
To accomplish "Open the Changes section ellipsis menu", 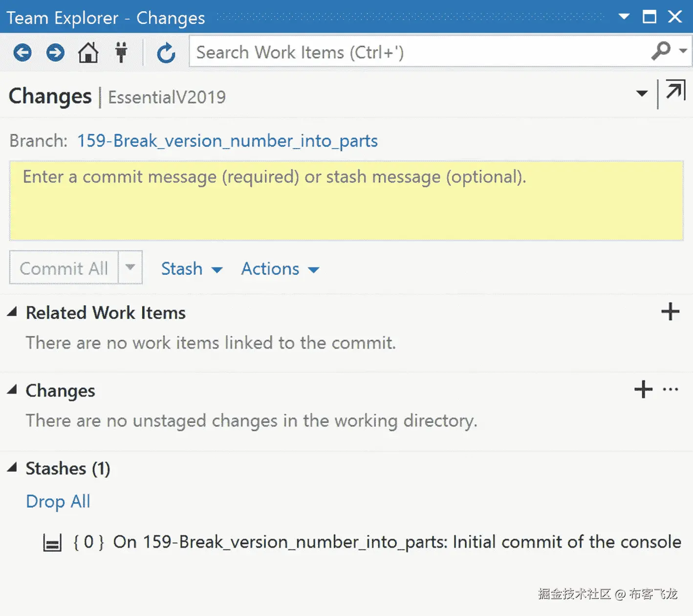I will [x=671, y=389].
